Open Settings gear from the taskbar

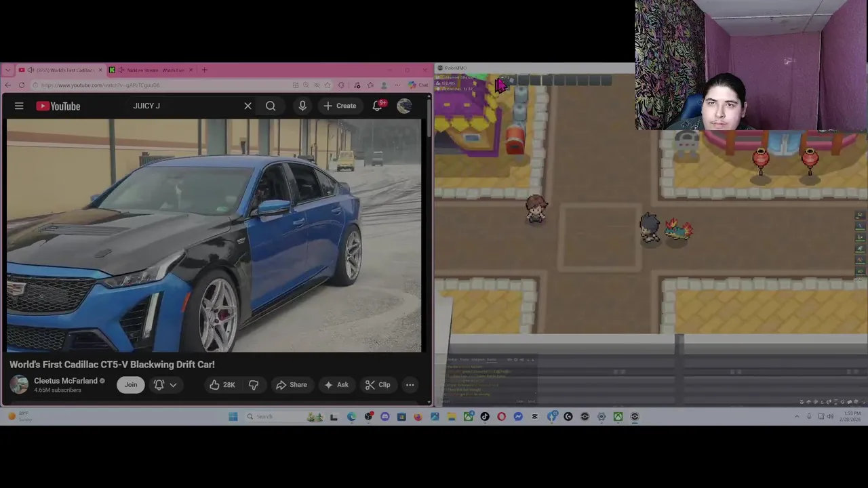coord(601,416)
